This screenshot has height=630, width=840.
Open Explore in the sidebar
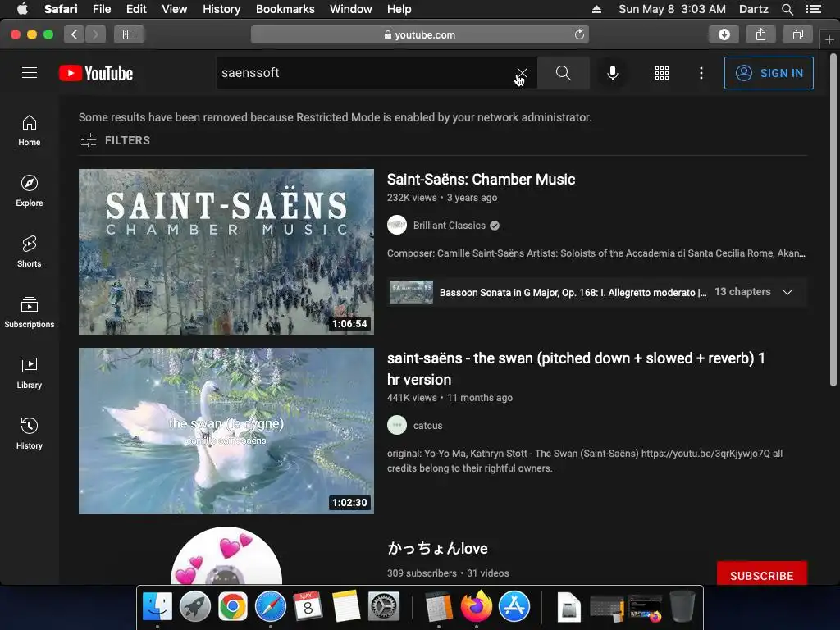tap(30, 190)
